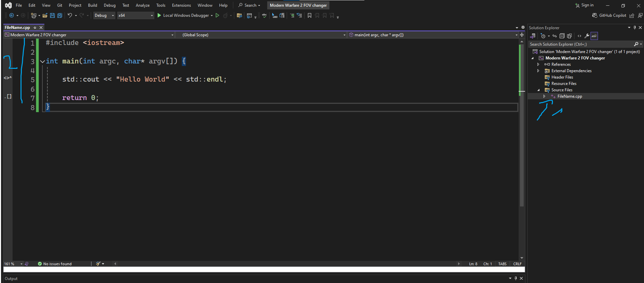Close the FileName.cpp tab
Image resolution: width=644 pixels, height=283 pixels.
click(x=41, y=28)
